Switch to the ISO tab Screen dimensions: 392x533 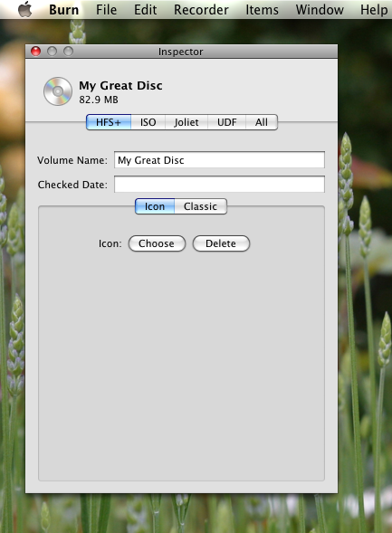[148, 122]
